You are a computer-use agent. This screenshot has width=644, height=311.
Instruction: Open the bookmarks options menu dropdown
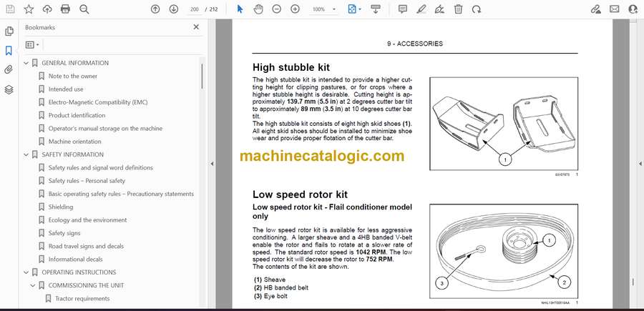[x=32, y=45]
